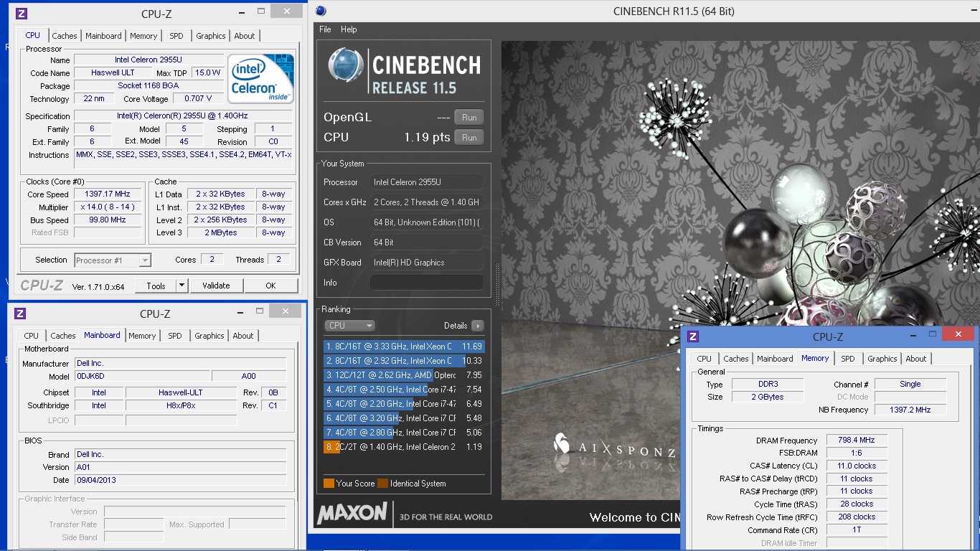Switch to Graphics tab in top CPU-Z window
The height and width of the screenshot is (551, 980).
click(x=211, y=36)
